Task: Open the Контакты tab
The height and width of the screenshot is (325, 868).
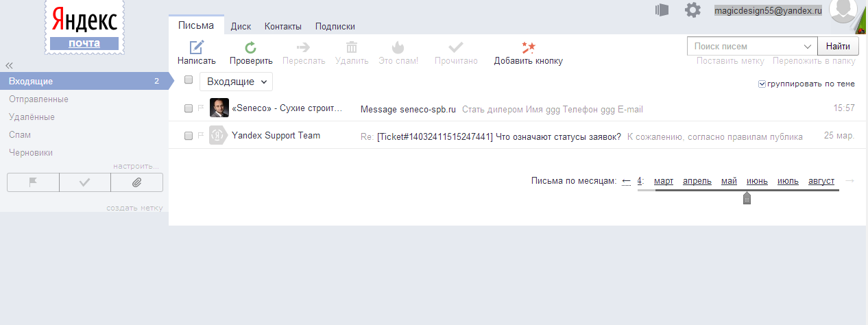Action: point(282,27)
